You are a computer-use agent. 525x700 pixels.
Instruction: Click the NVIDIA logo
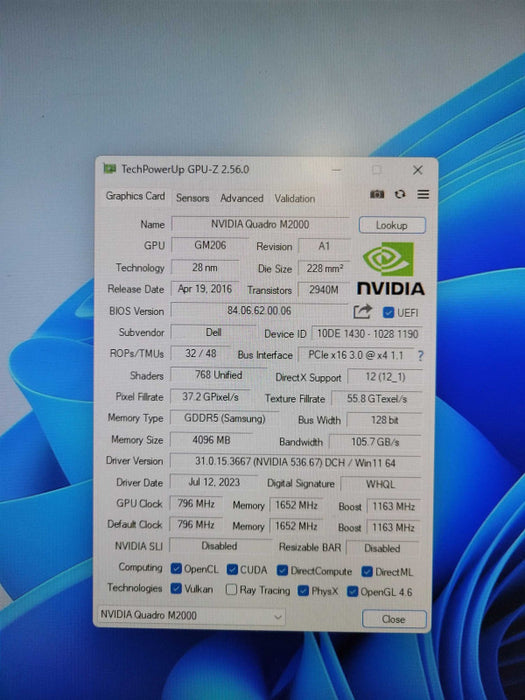point(390,268)
